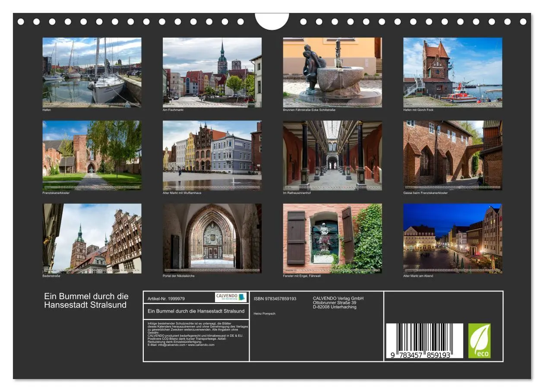Click the 'Franziskanerkloster' caption
544x392 pixels.
(x=56, y=193)
